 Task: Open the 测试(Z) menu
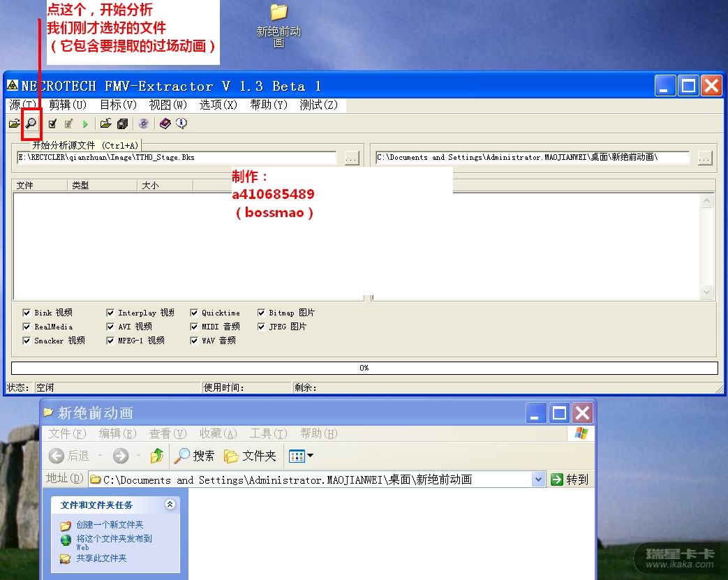tap(319, 105)
